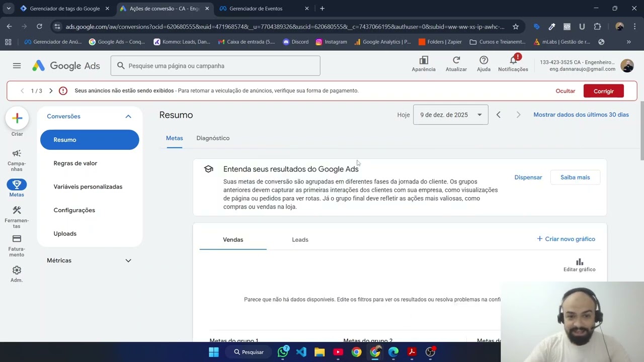Open the Windows Start menu
Image resolution: width=644 pixels, height=362 pixels.
pos(214,352)
